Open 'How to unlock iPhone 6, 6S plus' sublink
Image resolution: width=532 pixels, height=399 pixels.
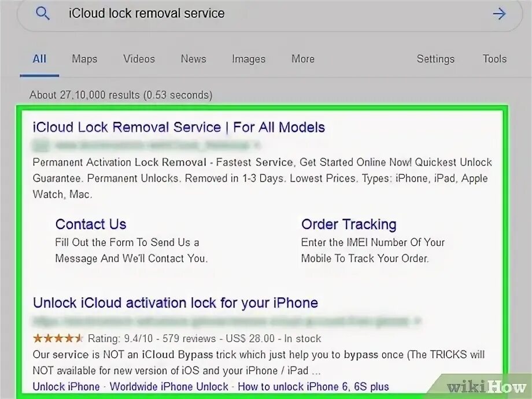(313, 386)
